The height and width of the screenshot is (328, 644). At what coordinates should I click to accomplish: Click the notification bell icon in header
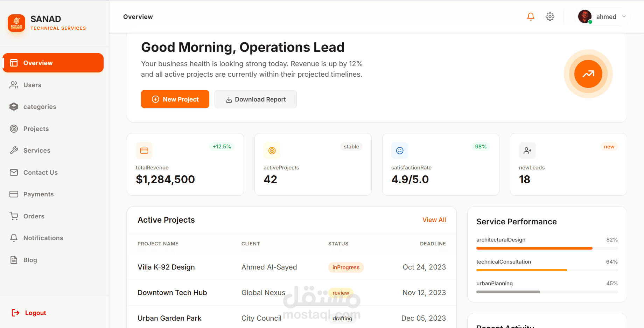(x=531, y=16)
